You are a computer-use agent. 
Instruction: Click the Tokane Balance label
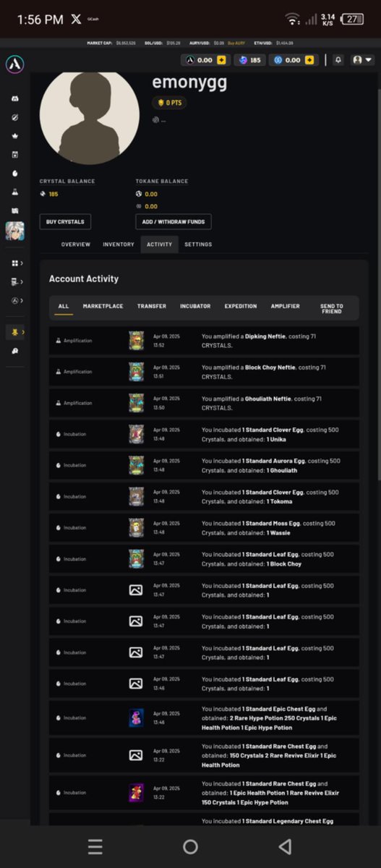click(x=162, y=182)
